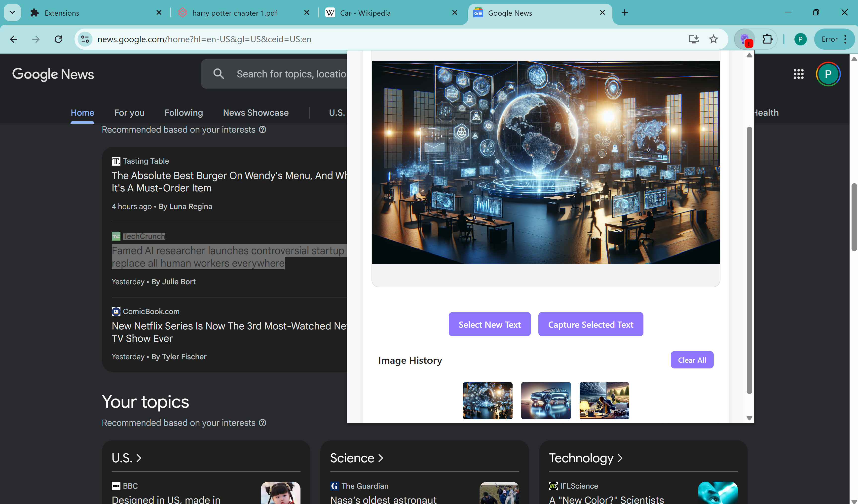Viewport: 858px width, 504px height.
Task: Open the tab search dropdown arrow
Action: pos(12,13)
